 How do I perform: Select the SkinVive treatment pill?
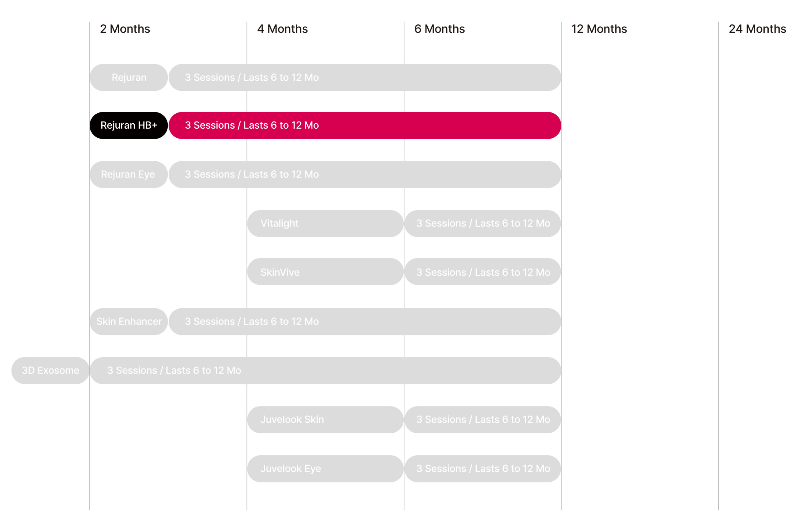point(325,272)
